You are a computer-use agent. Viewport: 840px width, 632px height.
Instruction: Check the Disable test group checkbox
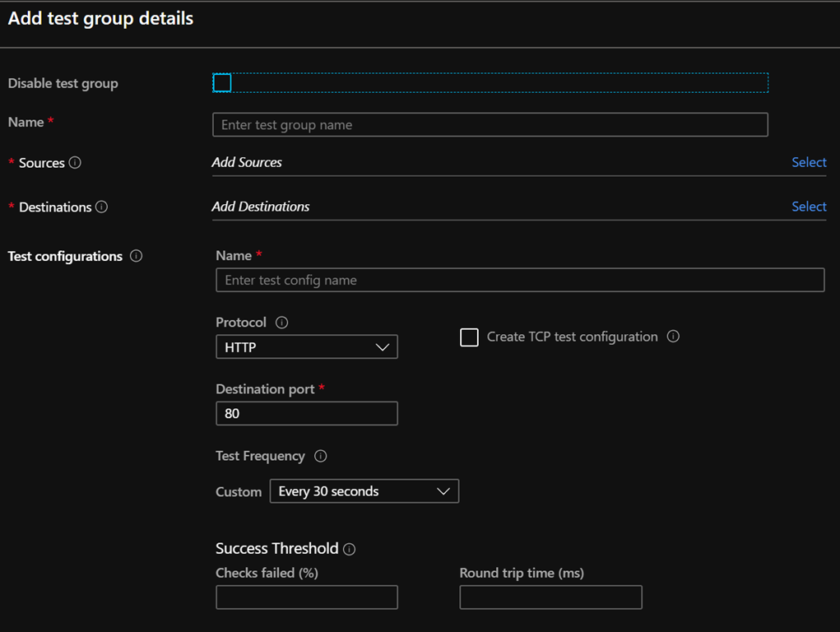222,82
